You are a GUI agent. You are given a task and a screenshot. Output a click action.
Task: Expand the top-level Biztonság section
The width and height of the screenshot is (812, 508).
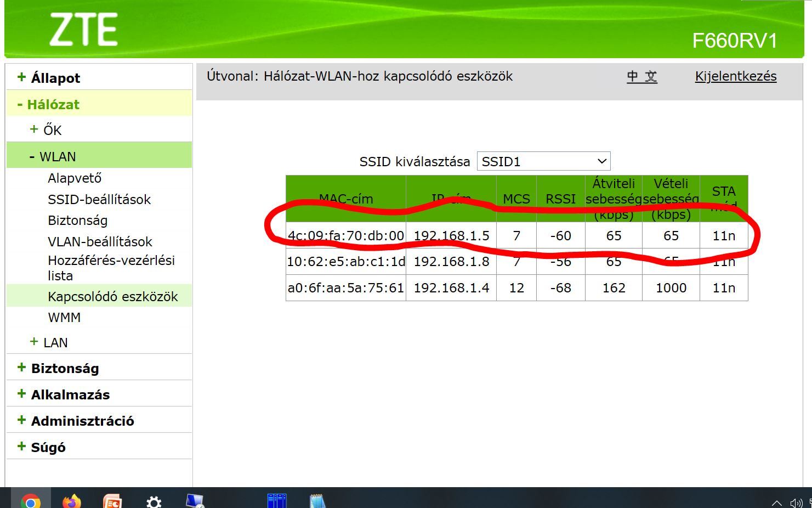point(58,368)
